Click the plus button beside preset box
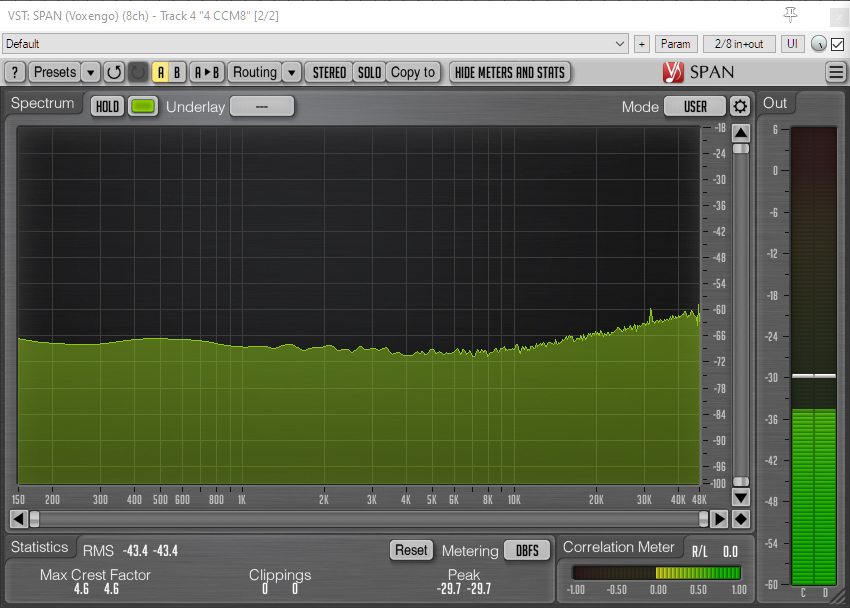850x608 pixels. tap(642, 44)
